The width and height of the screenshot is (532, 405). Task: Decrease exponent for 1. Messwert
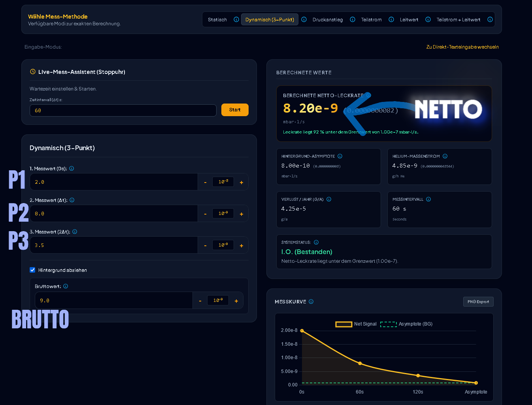205,182
